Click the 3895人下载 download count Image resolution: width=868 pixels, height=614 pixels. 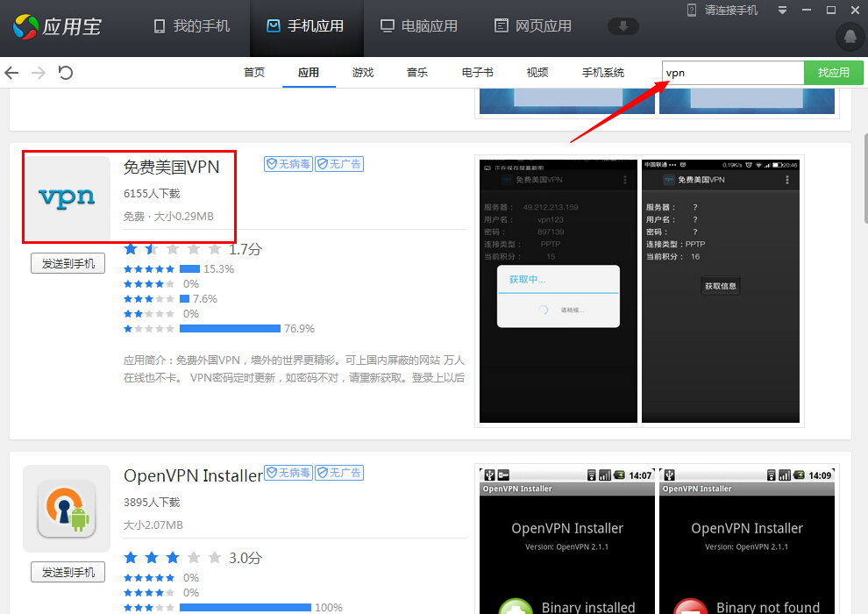click(x=152, y=502)
